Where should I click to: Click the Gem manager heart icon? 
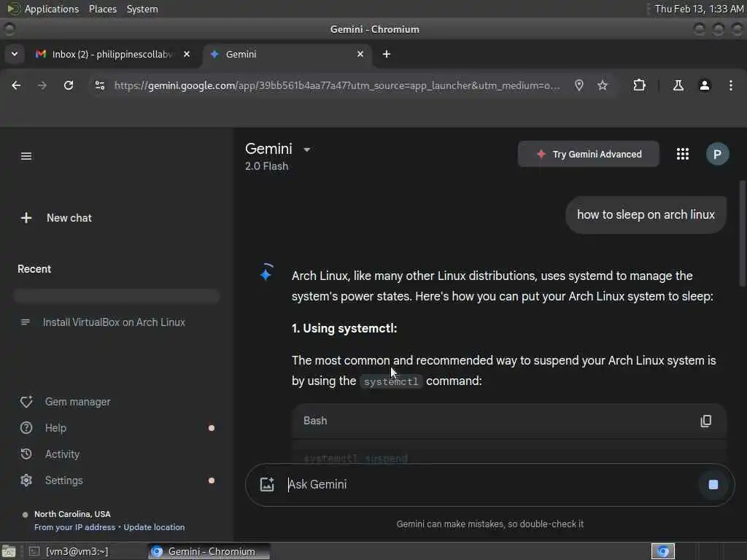tap(26, 402)
